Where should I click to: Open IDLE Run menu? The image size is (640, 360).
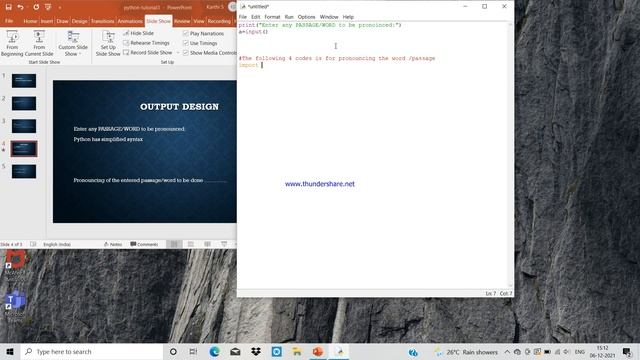click(x=289, y=17)
